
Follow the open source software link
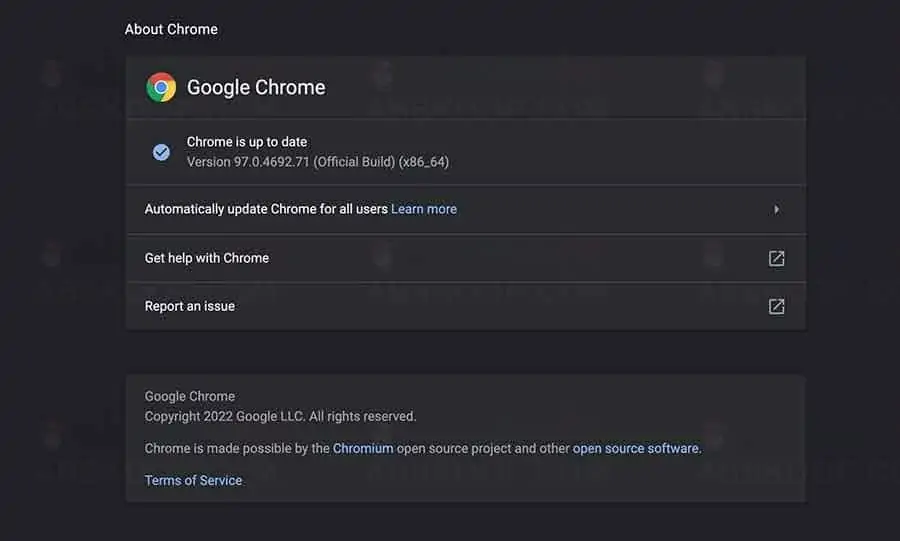pyautogui.click(x=635, y=448)
